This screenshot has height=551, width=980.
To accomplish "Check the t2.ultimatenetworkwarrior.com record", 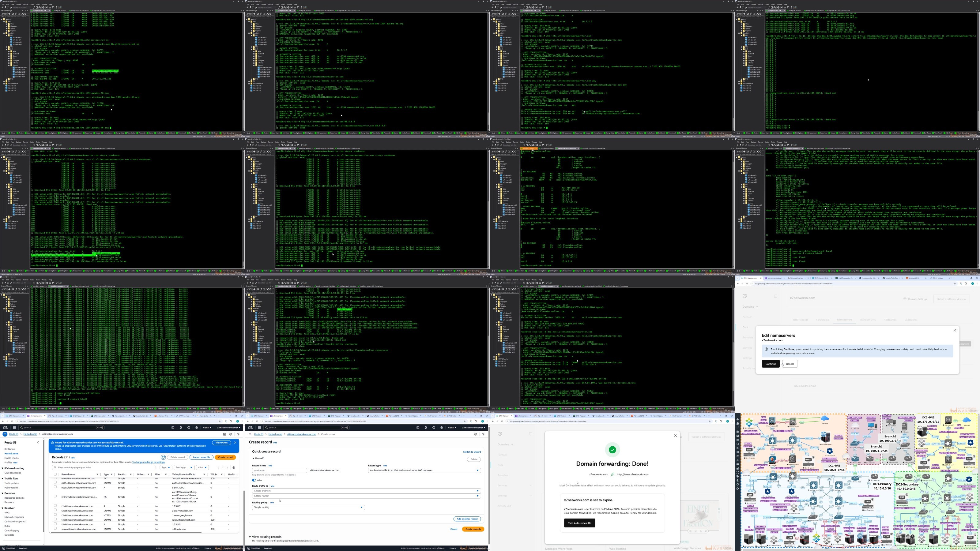I will point(55,510).
